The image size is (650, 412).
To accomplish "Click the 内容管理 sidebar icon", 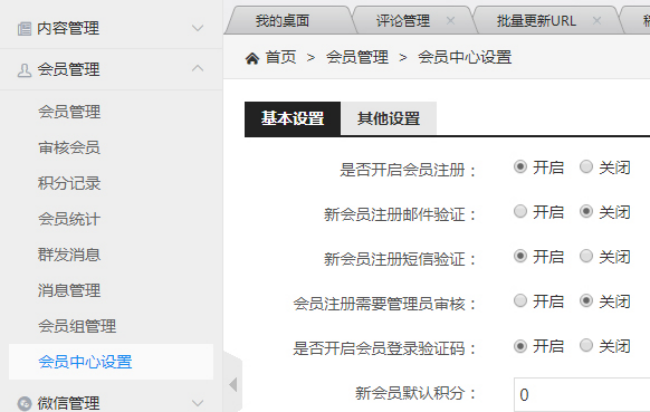I will coord(24,29).
